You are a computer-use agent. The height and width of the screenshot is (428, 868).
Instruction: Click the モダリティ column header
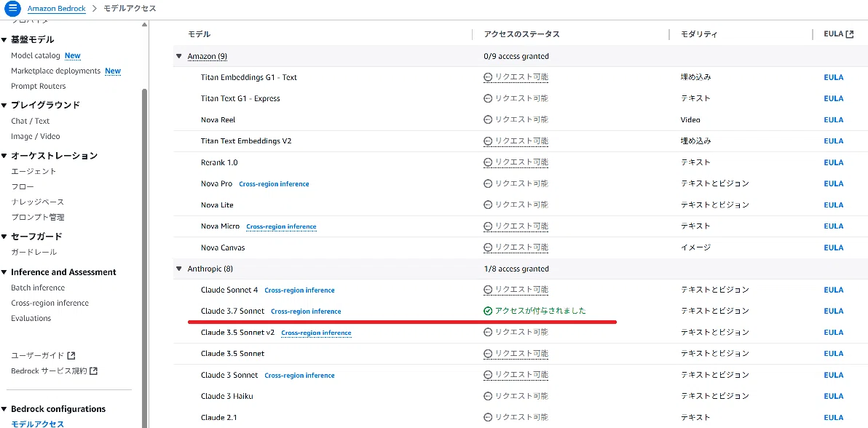click(x=698, y=34)
